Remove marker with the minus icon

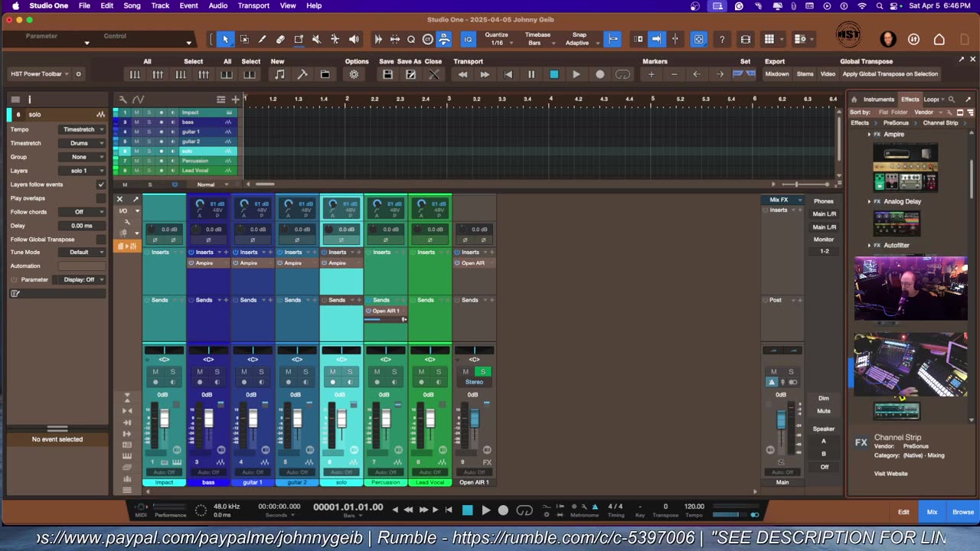674,74
